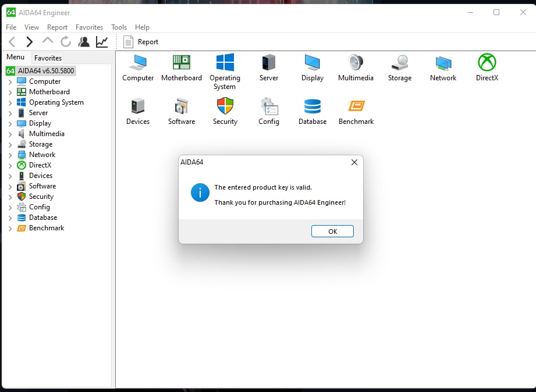Open the graph chart toolbar icon
The width and height of the screenshot is (536, 392).
(102, 42)
